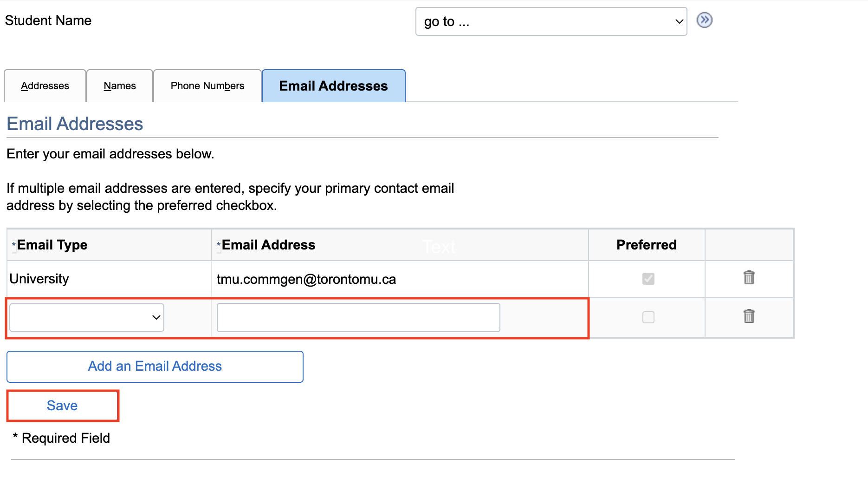Viewport: 868px width, 485px height.
Task: Check Preferred box on the new email row
Action: click(648, 317)
